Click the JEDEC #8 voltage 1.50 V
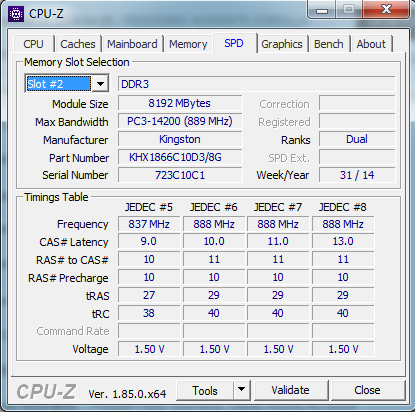This screenshot has width=415, height=412. point(343,349)
